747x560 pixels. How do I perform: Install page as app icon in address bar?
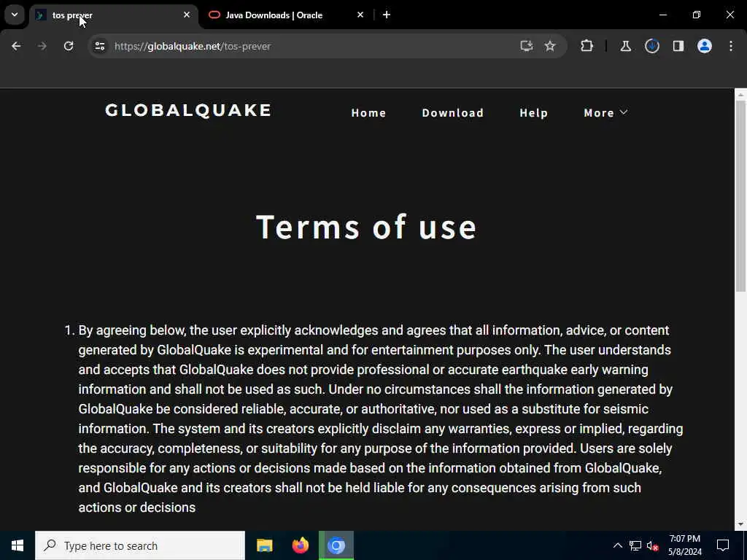point(526,46)
